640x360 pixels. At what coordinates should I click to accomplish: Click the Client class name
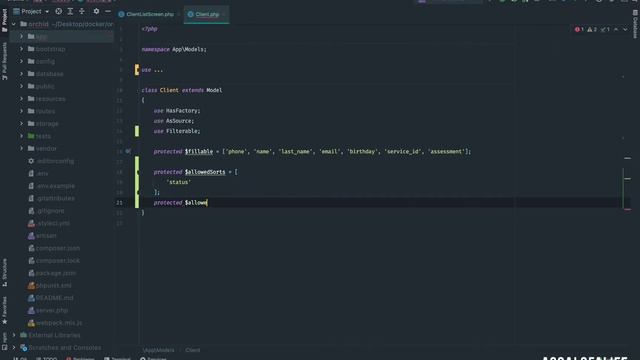click(169, 90)
